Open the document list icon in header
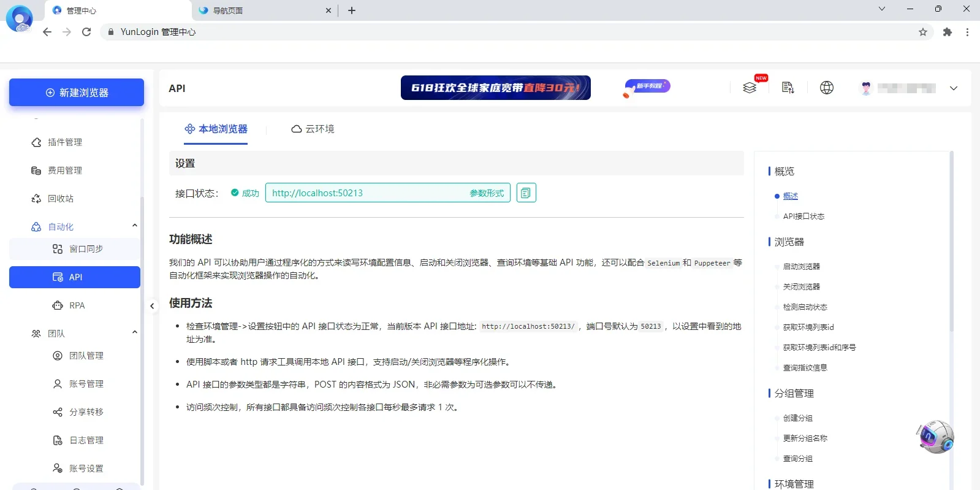 tap(788, 88)
